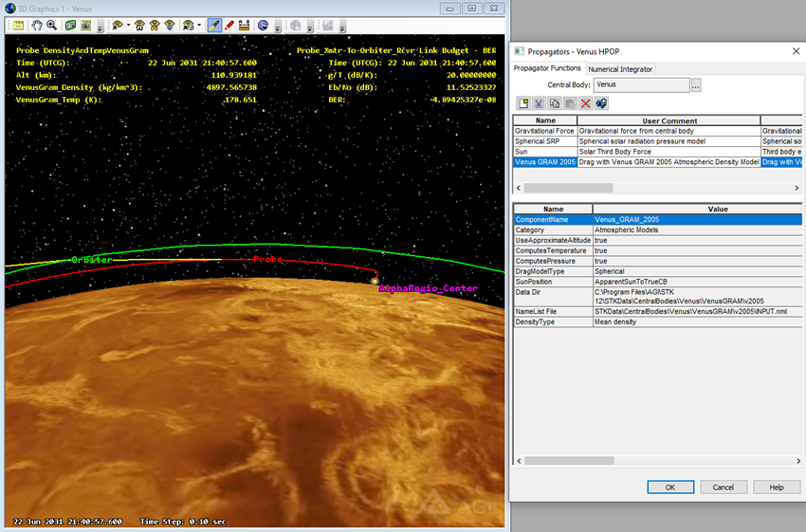Image resolution: width=806 pixels, height=532 pixels.
Task: Click the green-framed snapshot icon
Action: point(70,26)
